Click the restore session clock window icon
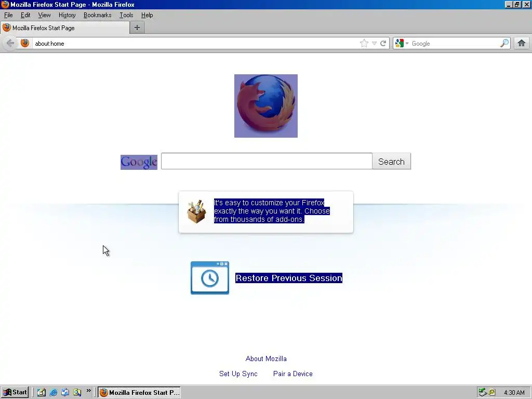Screen dimensions: 532x399 click(x=210, y=278)
